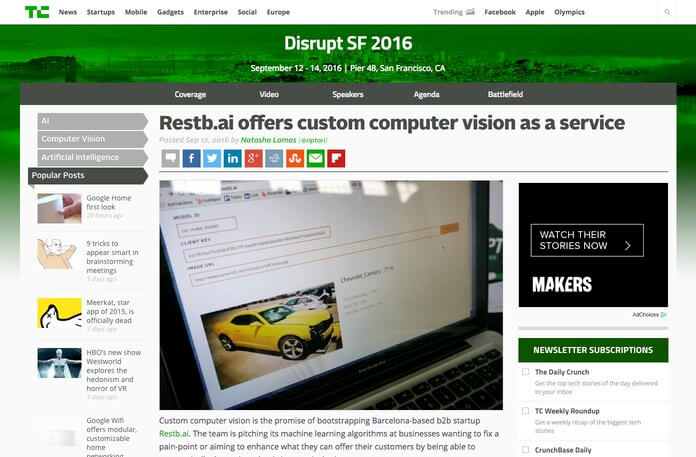Viewport: 696px width, 457px height.
Task: Share the article via email icon
Action: [316, 158]
